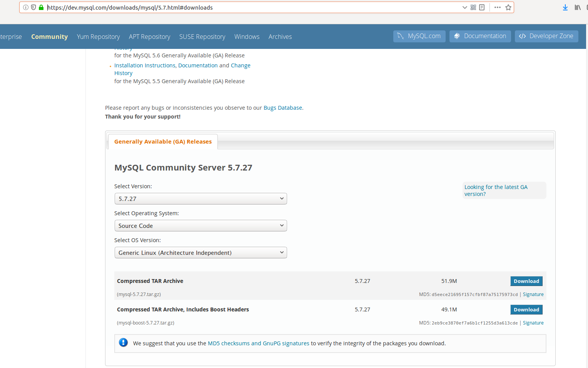Image resolution: width=588 pixels, height=368 pixels.
Task: Click MD5 hash d5eece21695f157cfbf87a75175973cd
Action: 474,294
